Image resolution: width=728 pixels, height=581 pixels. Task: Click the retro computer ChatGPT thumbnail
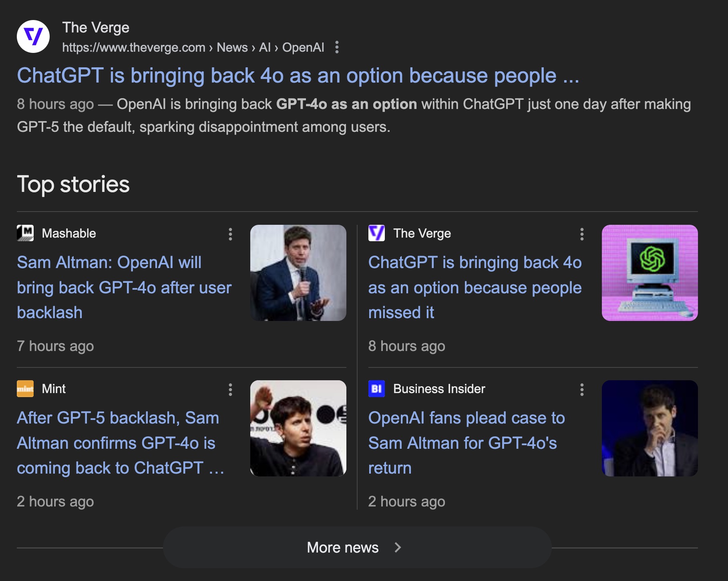[650, 273]
